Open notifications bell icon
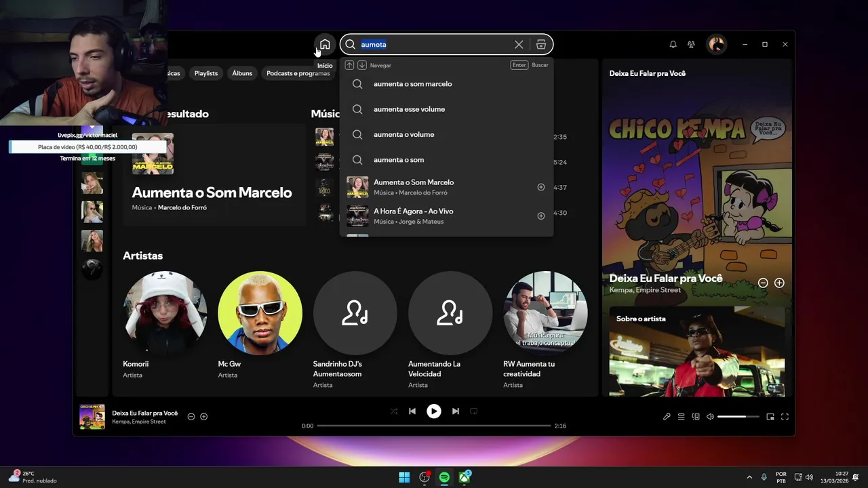 (673, 45)
